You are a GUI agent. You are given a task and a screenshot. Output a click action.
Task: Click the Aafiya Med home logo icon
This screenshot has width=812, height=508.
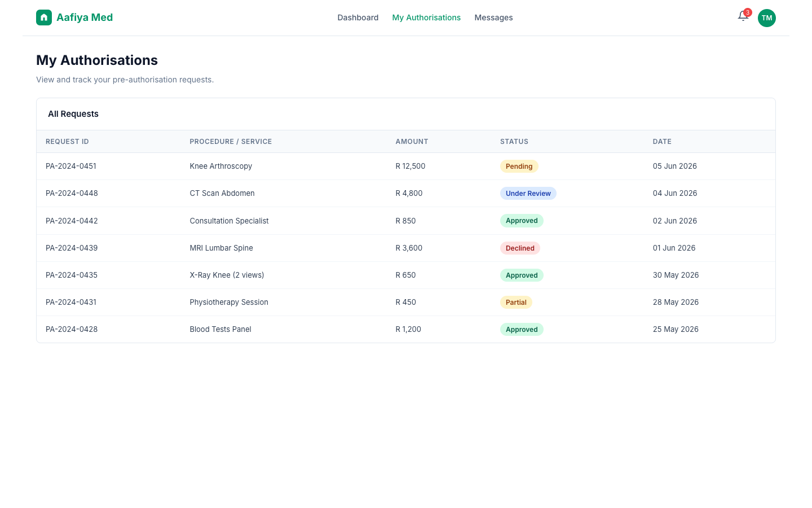click(44, 17)
